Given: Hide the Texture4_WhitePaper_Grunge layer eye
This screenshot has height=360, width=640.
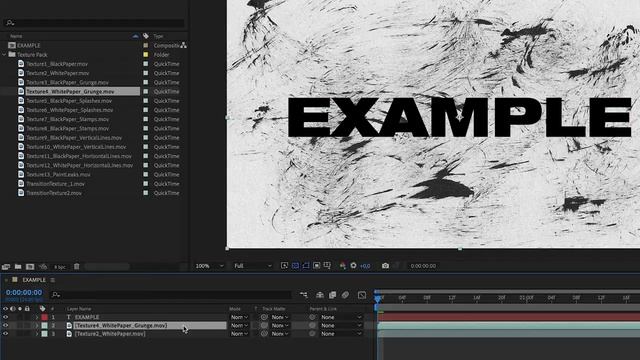Looking at the screenshot, I should [x=5, y=325].
